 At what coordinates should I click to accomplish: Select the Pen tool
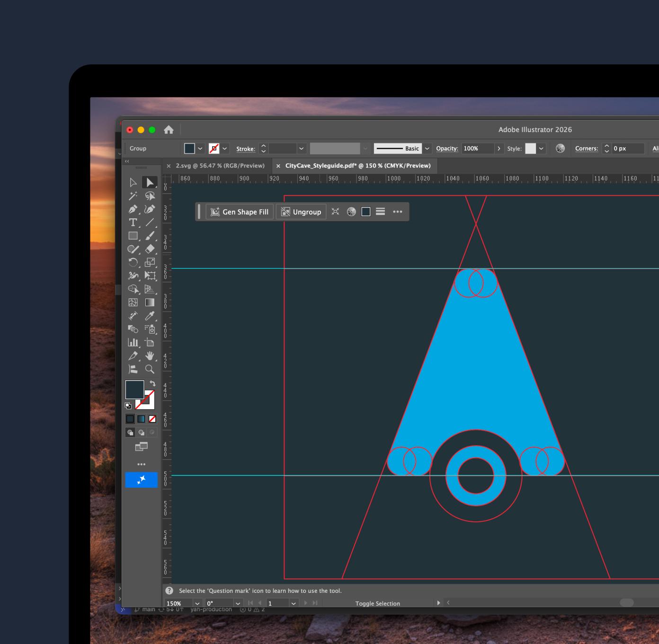(x=133, y=209)
